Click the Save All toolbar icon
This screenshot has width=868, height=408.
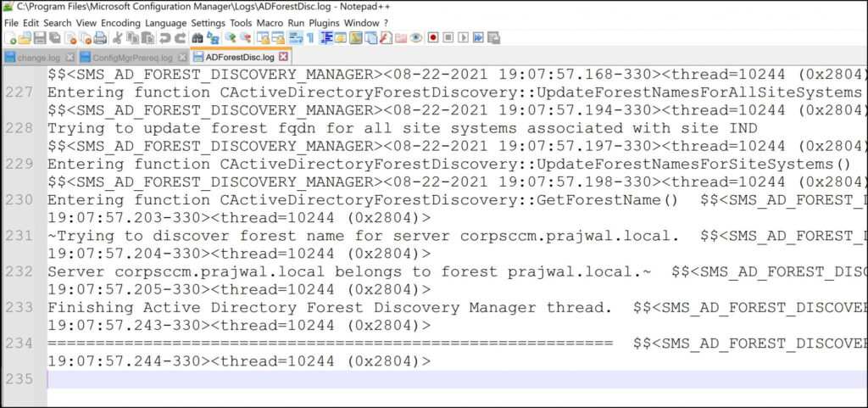point(55,38)
